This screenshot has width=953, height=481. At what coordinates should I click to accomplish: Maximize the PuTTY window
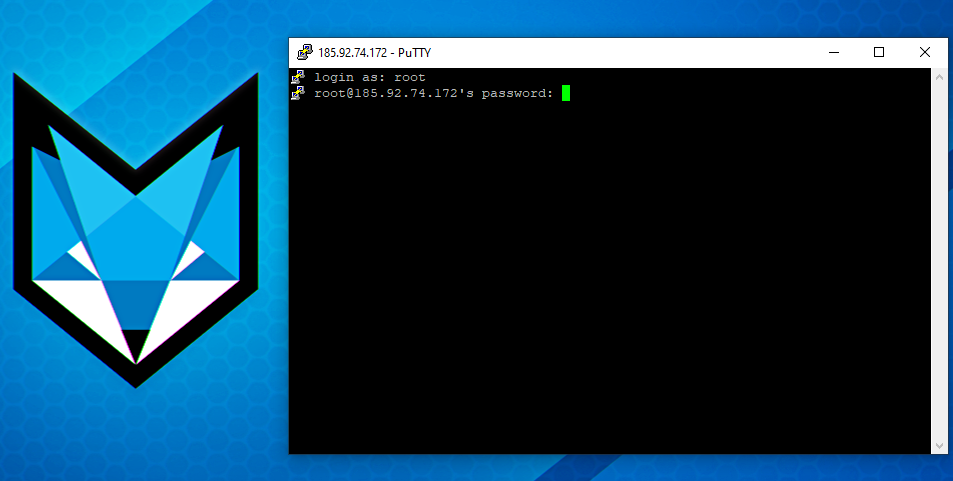pos(879,53)
